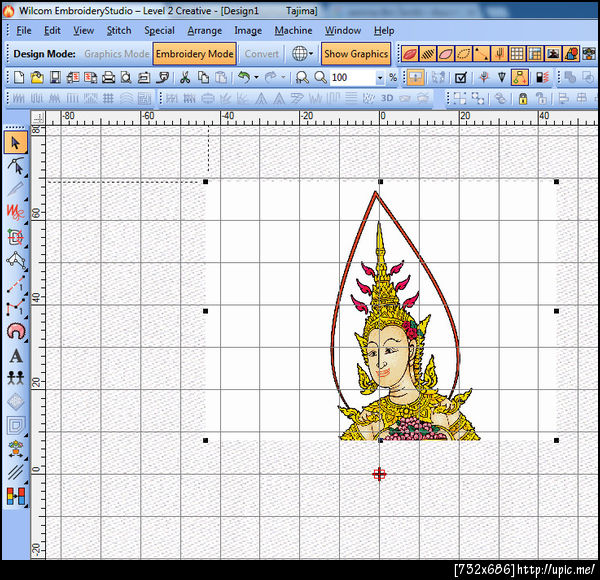
Task: Expand the freehand scribble tool flyout arrow
Action: pos(26,222)
